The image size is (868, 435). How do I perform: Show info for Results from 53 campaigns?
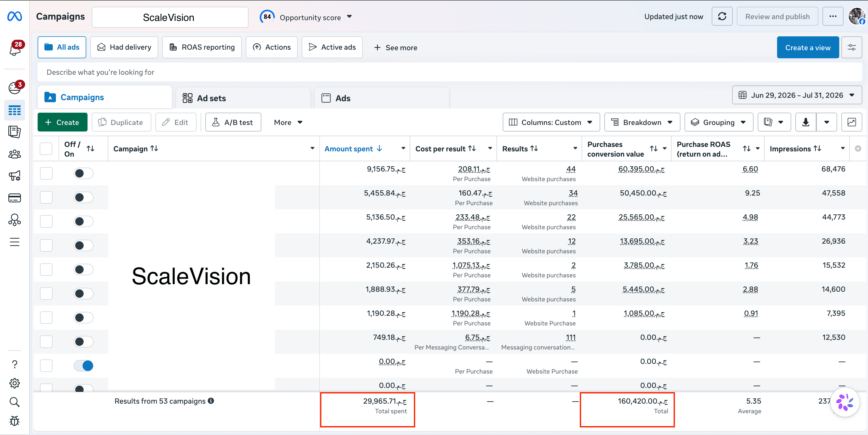211,401
